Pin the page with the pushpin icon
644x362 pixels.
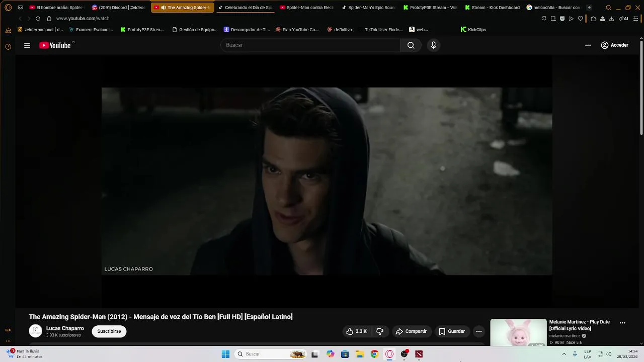click(544, 19)
